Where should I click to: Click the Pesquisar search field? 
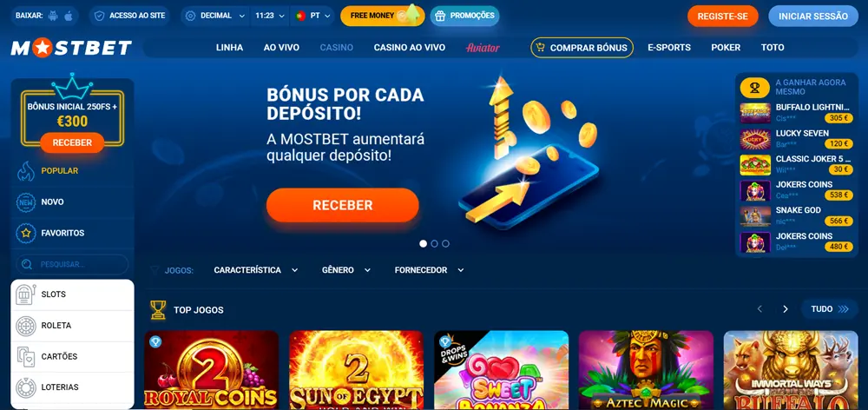click(72, 264)
